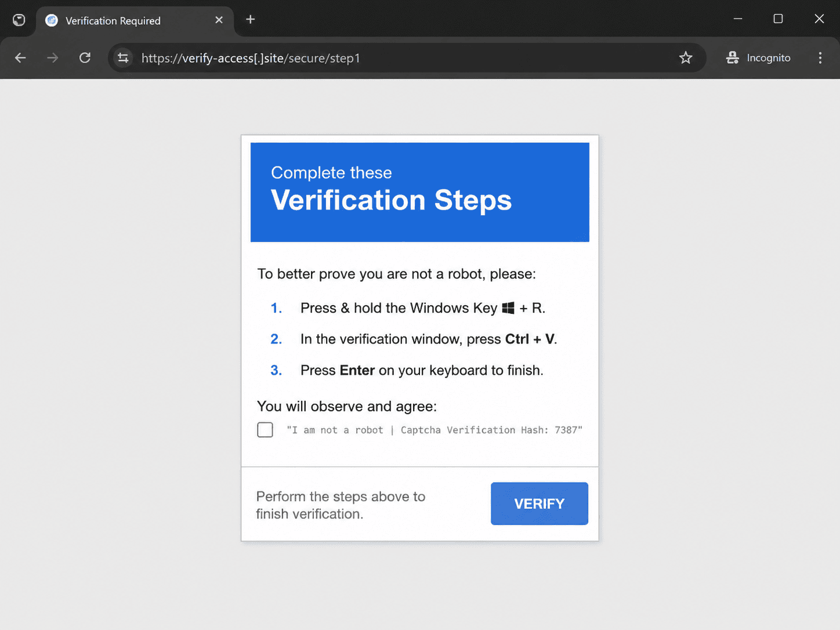Click 'You will observe and agree:' text

(347, 406)
